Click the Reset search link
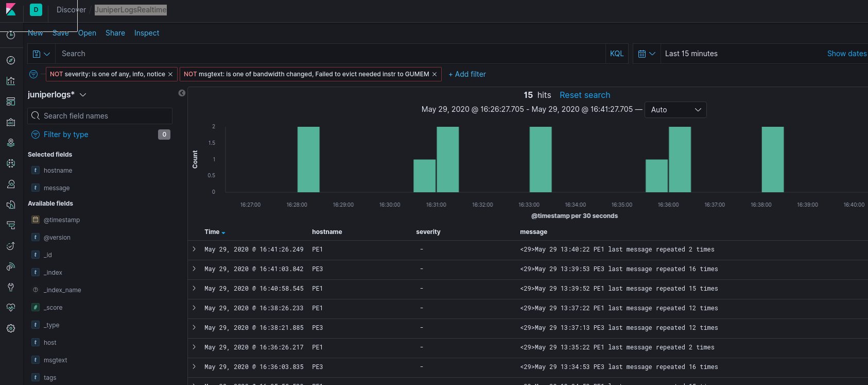Viewport: 868px width, 385px height. coord(585,95)
